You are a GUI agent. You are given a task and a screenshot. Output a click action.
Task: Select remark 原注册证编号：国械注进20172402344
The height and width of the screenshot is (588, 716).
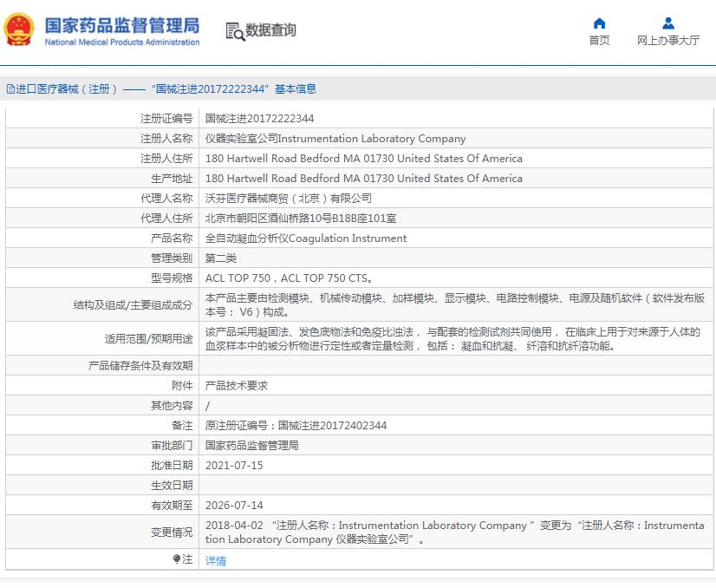coord(296,426)
